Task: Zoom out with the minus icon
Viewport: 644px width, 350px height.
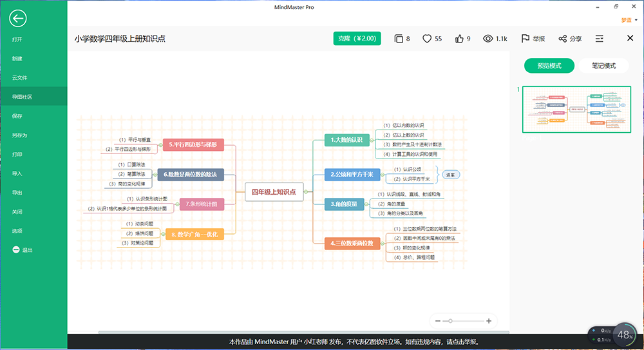Action: pos(437,321)
